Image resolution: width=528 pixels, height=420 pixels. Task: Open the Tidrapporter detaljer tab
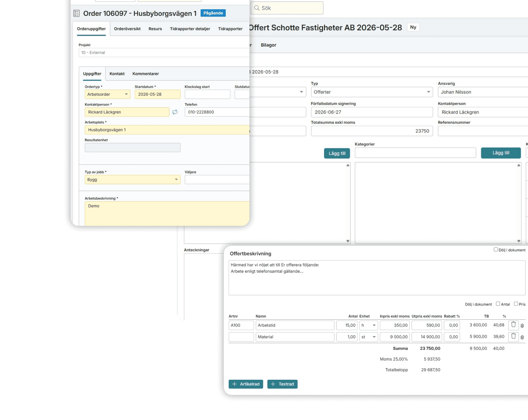click(190, 29)
